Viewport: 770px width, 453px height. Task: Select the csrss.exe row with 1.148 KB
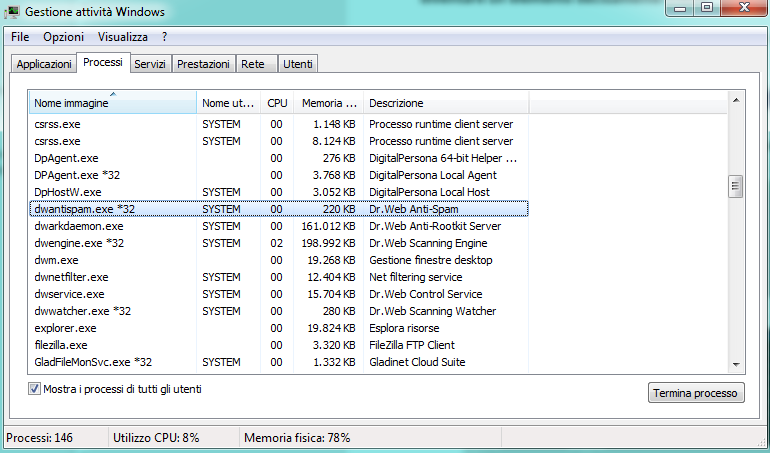[x=279, y=124]
